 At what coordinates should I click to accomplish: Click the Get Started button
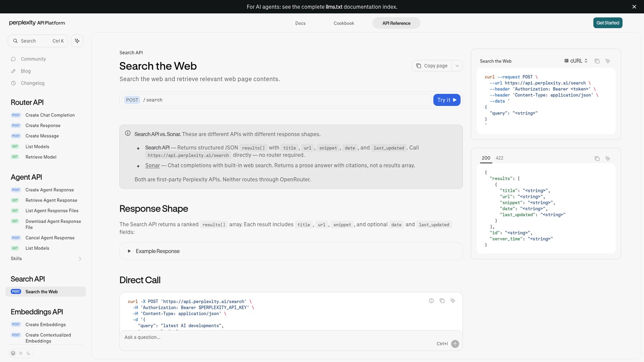608,23
